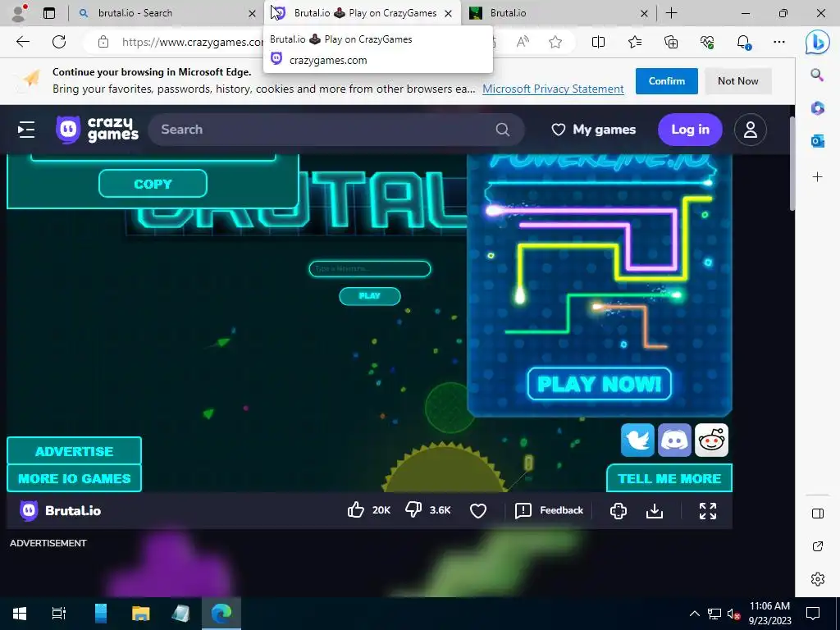The height and width of the screenshot is (630, 840).
Task: Click the download icon below the game
Action: point(655,510)
